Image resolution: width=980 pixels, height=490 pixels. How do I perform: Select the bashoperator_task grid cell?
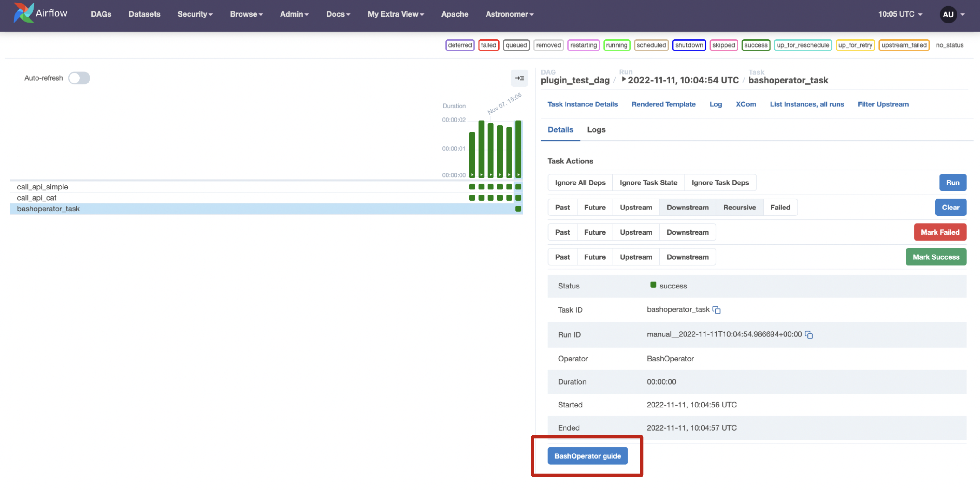(x=518, y=208)
